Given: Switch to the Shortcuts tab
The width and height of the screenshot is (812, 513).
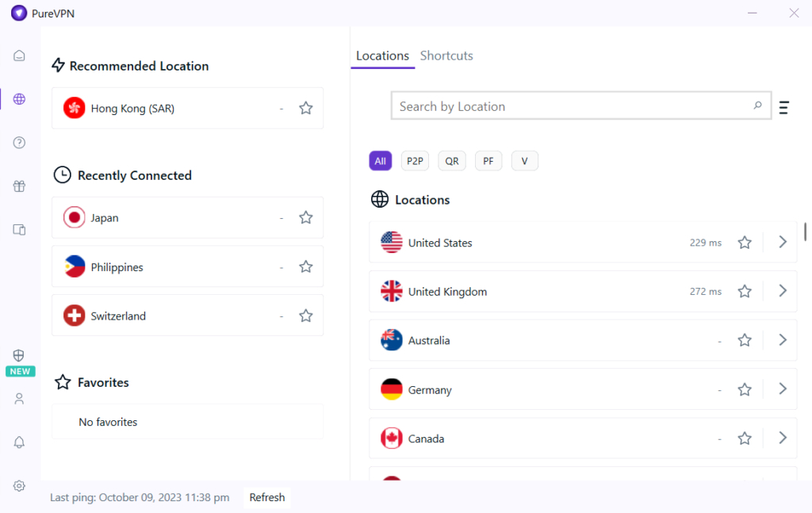Looking at the screenshot, I should point(446,56).
